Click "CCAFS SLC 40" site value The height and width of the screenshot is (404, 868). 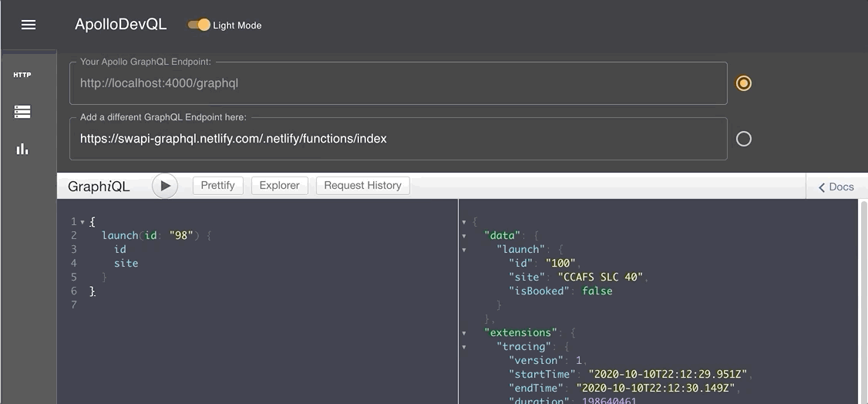point(601,278)
